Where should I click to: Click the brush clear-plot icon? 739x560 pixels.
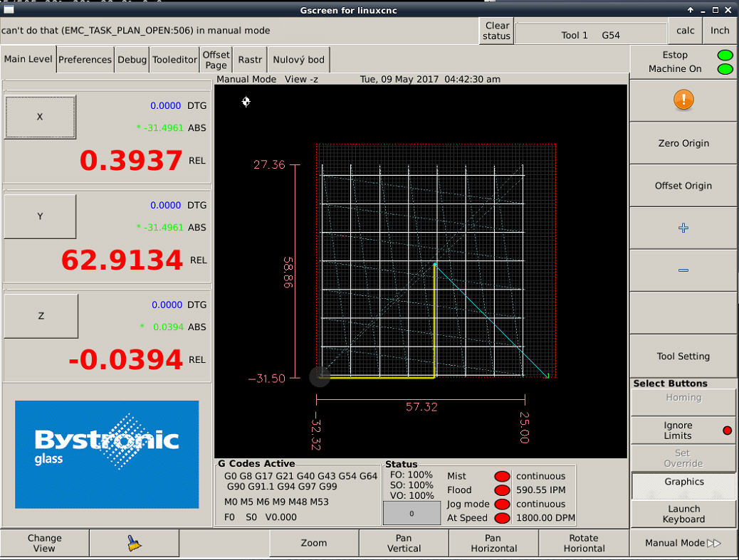(134, 544)
